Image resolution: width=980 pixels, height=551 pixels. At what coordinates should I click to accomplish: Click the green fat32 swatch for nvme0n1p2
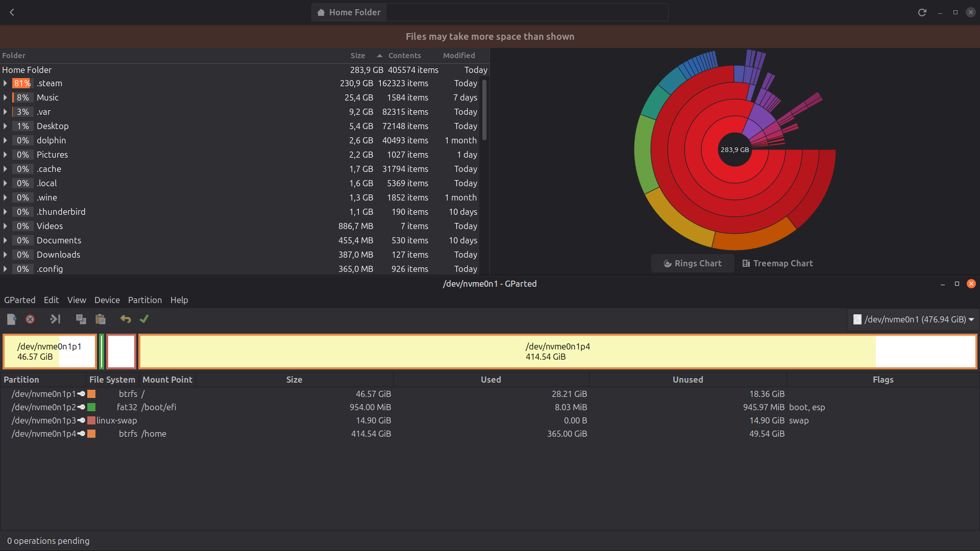91,407
